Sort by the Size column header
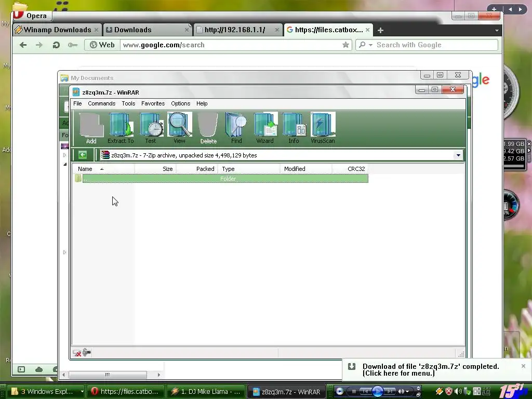532x399 pixels. [x=155, y=169]
